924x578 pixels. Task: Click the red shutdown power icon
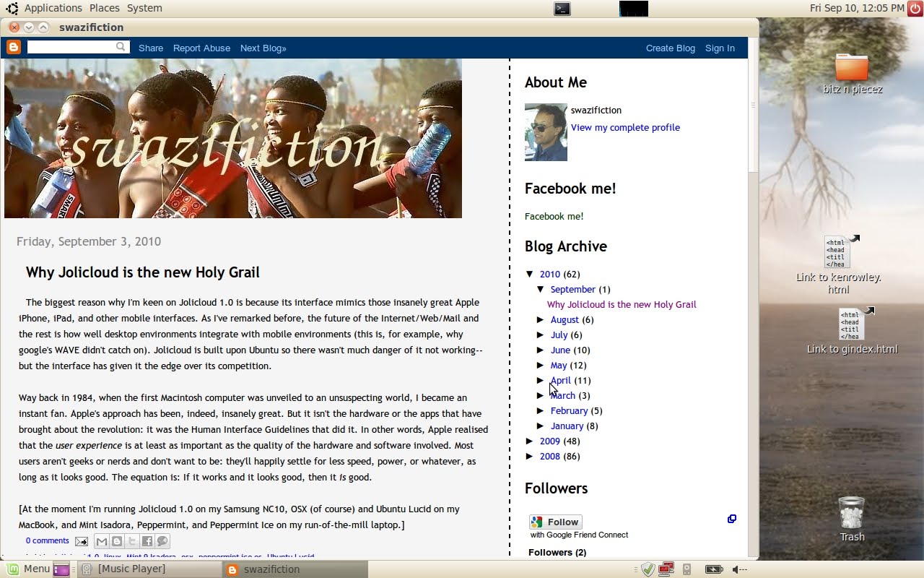pyautogui.click(x=915, y=8)
